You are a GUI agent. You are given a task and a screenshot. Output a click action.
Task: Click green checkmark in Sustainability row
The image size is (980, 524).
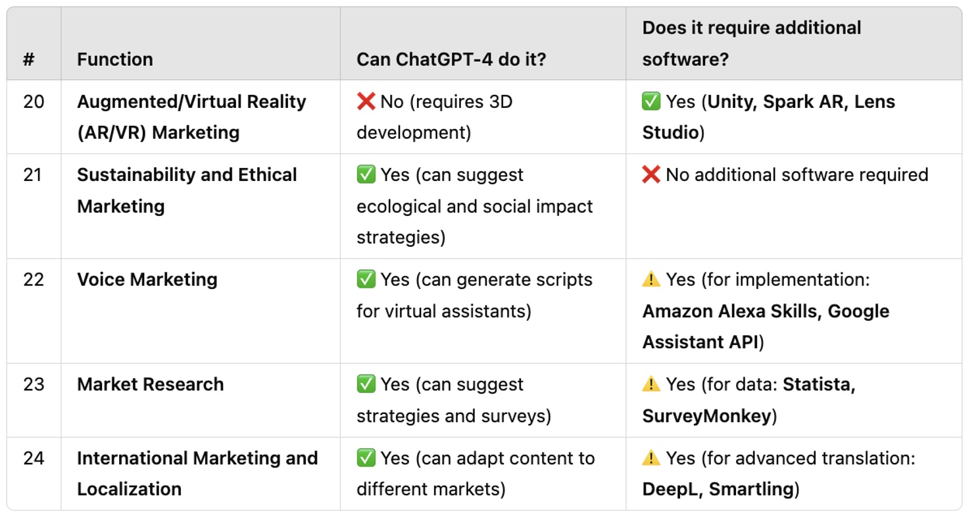pyautogui.click(x=366, y=175)
